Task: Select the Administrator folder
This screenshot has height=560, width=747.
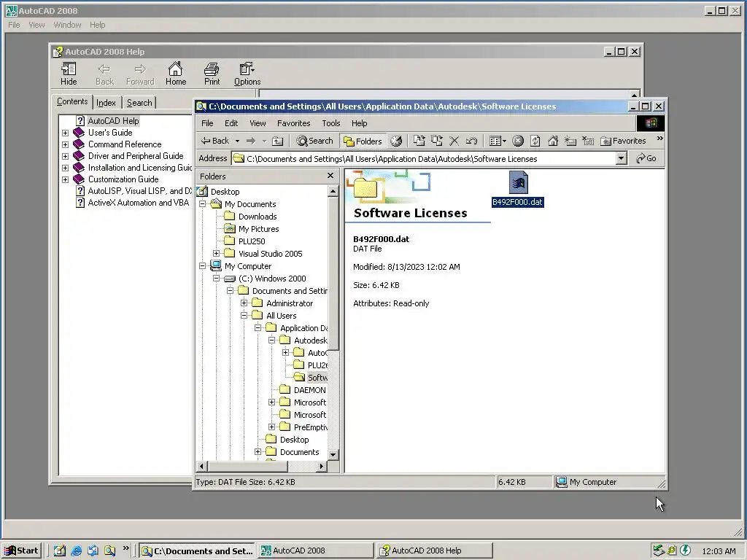Action: tap(289, 303)
